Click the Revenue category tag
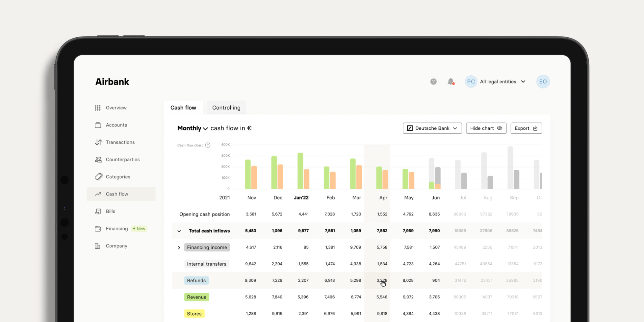 [x=197, y=297]
